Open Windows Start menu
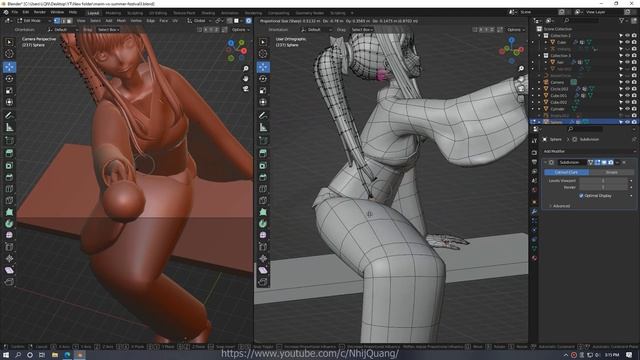This screenshot has height=360, width=640. (x=6, y=355)
